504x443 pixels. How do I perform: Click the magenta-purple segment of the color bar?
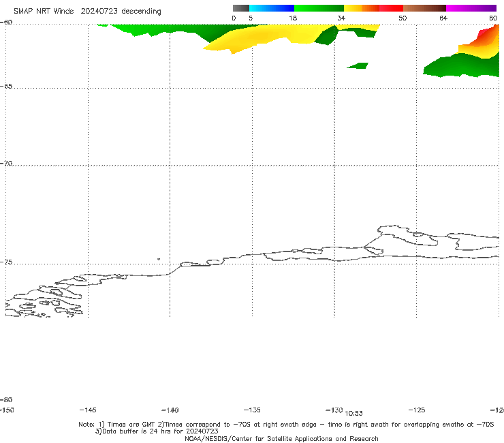pos(471,8)
